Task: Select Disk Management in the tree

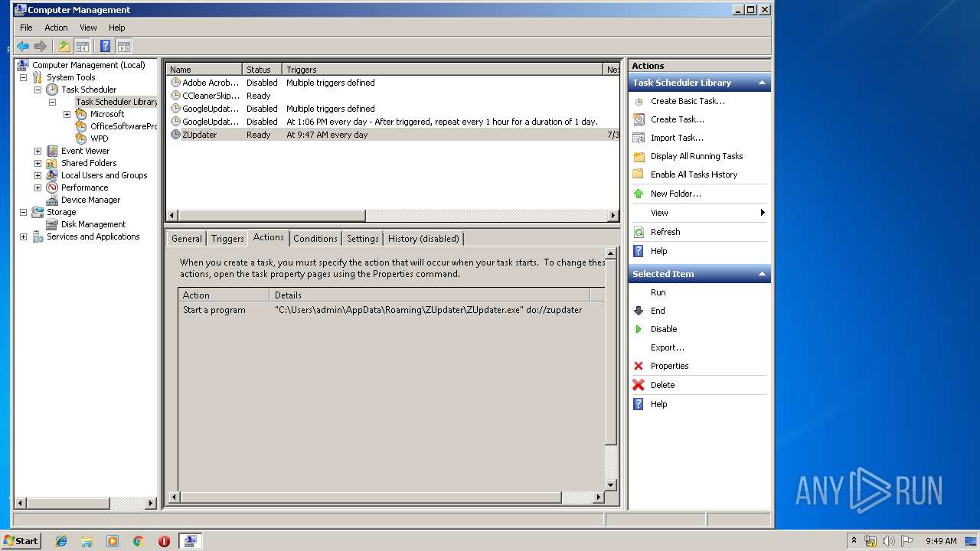Action: [93, 224]
